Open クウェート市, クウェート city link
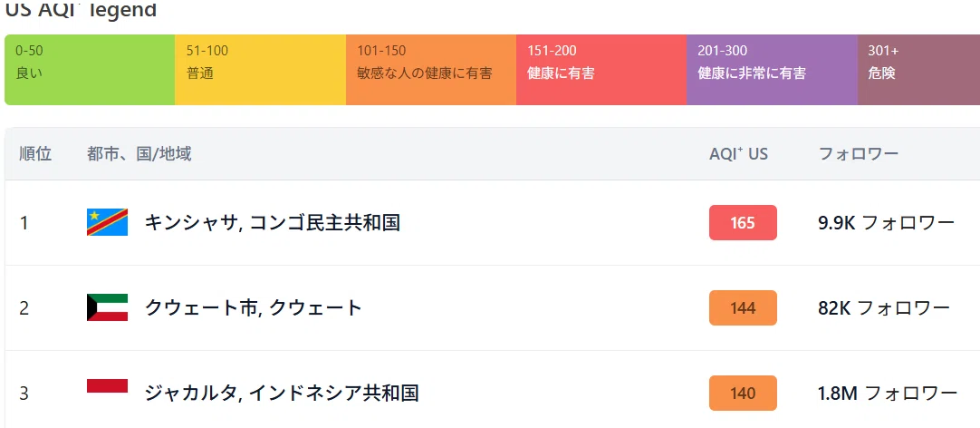 point(253,307)
